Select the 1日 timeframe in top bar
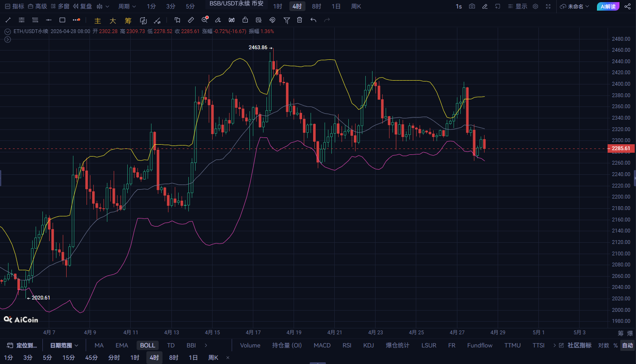Viewport: 636px width, 364px height. (x=336, y=6)
